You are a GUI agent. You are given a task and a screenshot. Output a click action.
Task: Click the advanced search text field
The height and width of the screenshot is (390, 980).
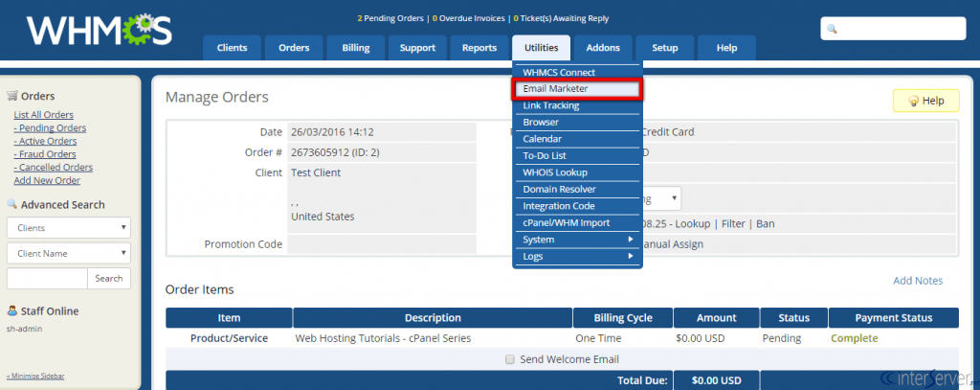(47, 278)
